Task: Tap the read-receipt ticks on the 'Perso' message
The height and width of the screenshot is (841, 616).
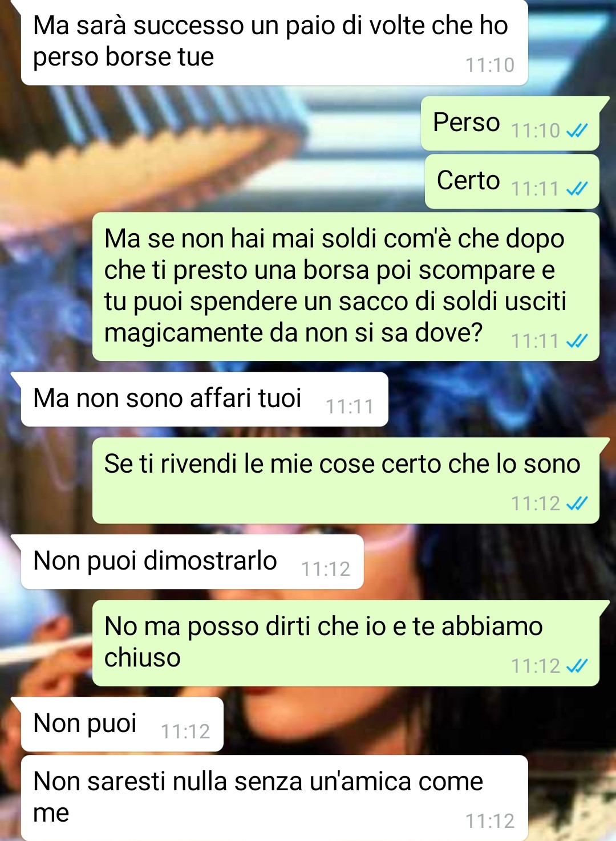Action: pos(577,131)
